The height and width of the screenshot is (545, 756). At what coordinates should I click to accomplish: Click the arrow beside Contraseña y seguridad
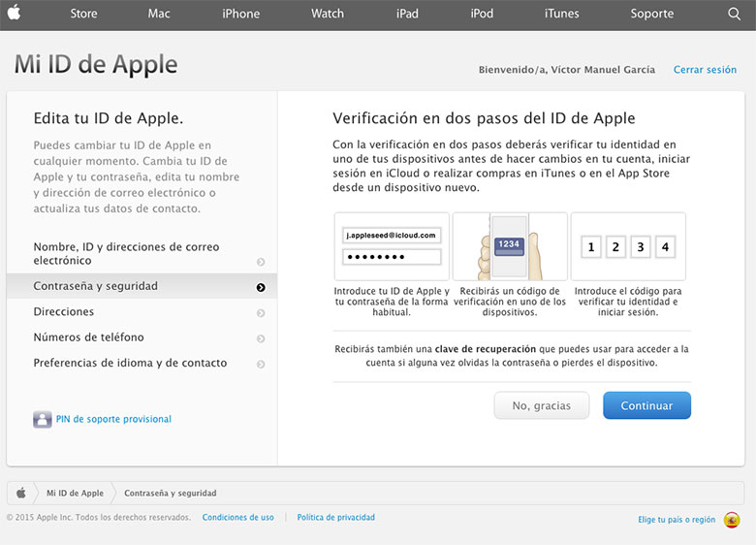pos(261,287)
